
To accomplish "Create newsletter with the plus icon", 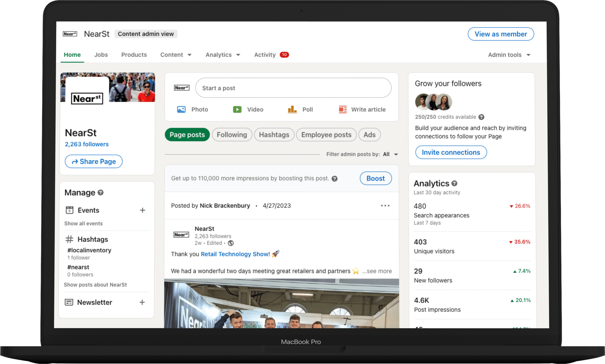I will coord(142,302).
